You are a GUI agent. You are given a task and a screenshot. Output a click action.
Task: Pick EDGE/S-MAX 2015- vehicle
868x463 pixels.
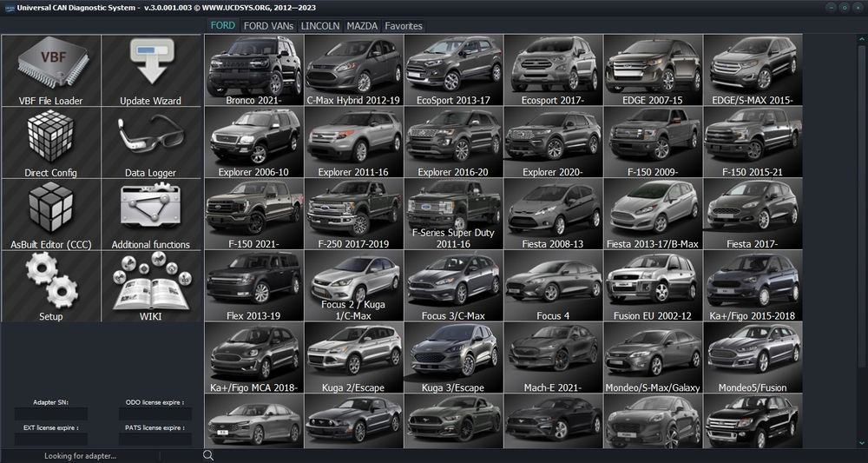point(753,70)
